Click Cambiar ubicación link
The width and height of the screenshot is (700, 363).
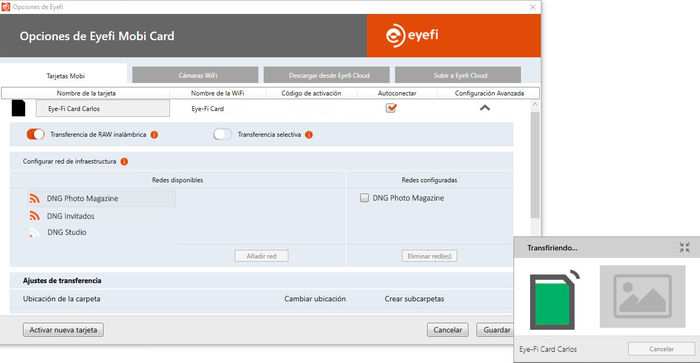pyautogui.click(x=315, y=299)
